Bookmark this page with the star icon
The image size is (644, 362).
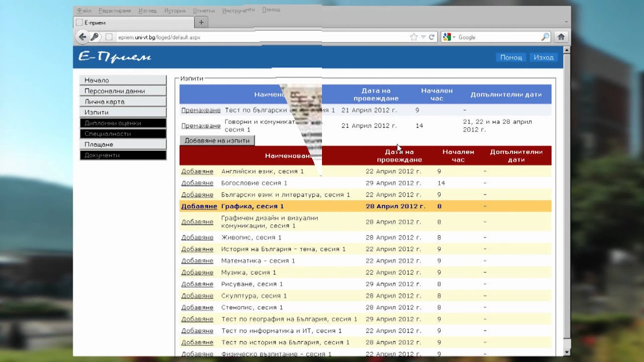pyautogui.click(x=414, y=37)
